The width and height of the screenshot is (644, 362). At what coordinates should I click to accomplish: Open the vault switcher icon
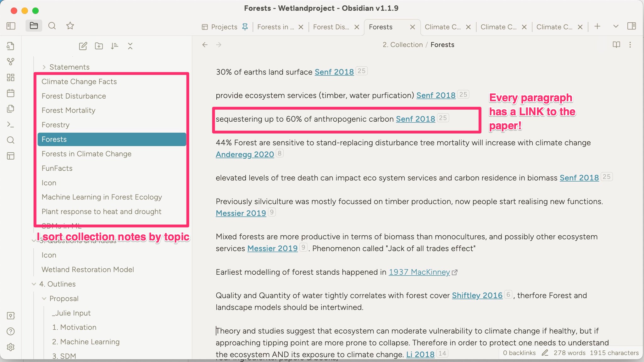(x=11, y=315)
